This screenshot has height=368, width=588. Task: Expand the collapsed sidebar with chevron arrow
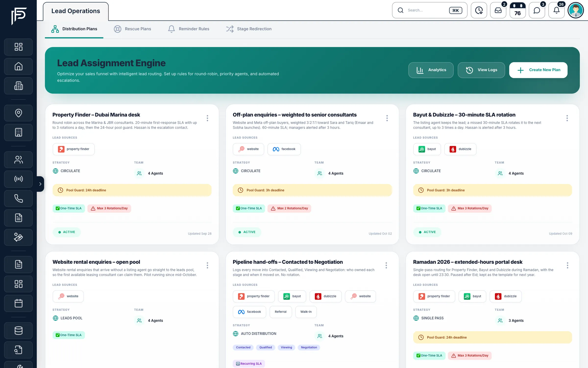[x=40, y=184]
